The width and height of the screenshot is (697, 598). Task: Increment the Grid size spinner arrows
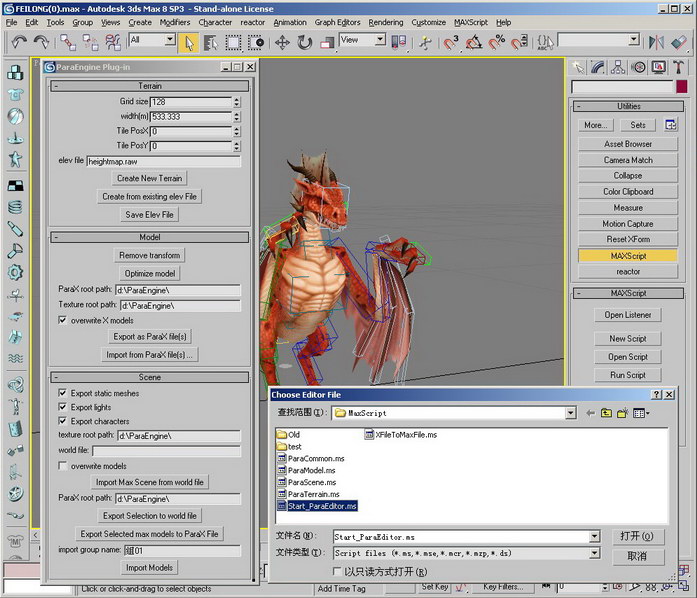click(x=236, y=102)
